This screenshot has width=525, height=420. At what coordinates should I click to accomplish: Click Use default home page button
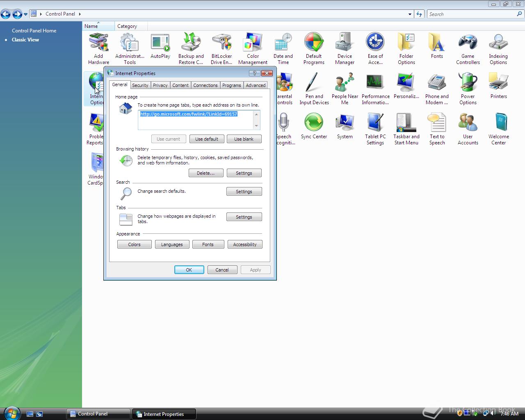207,139
